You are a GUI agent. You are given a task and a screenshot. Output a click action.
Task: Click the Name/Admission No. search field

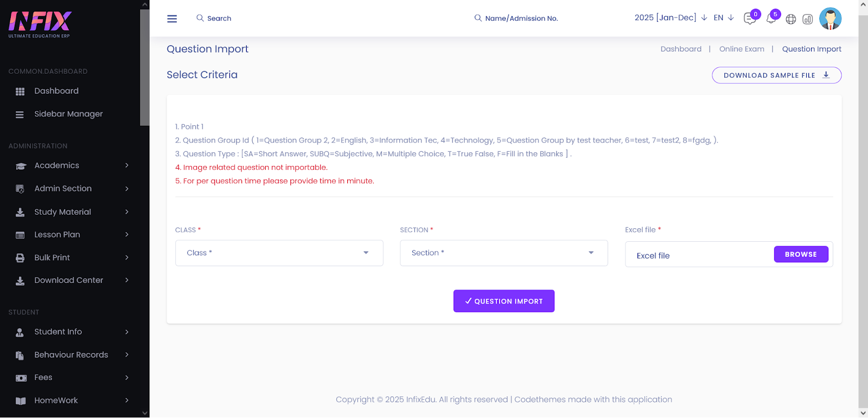[521, 18]
